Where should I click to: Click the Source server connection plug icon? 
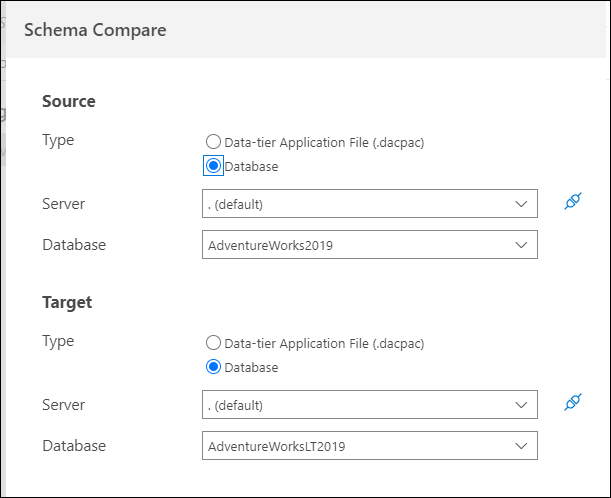573,203
